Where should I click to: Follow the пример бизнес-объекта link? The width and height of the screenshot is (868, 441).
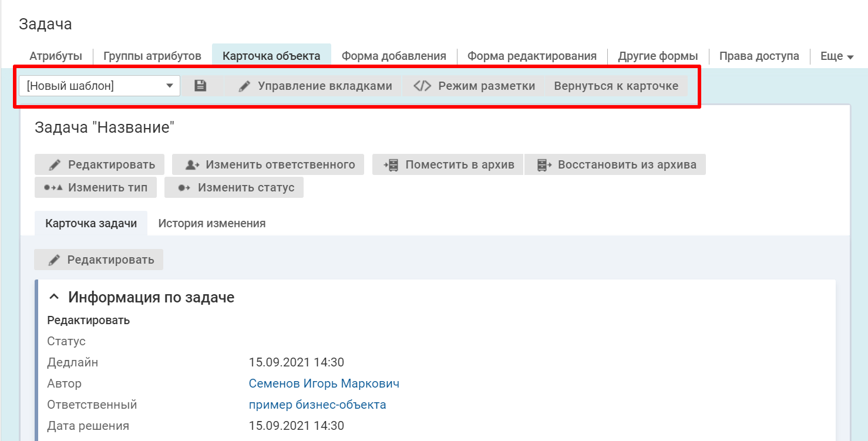point(317,405)
